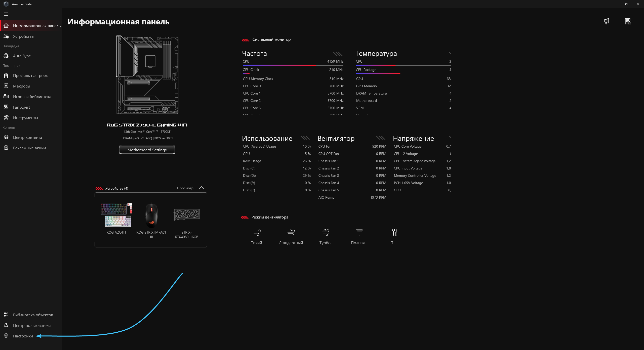
Task: Open Макросы menu item
Action: pos(31,86)
